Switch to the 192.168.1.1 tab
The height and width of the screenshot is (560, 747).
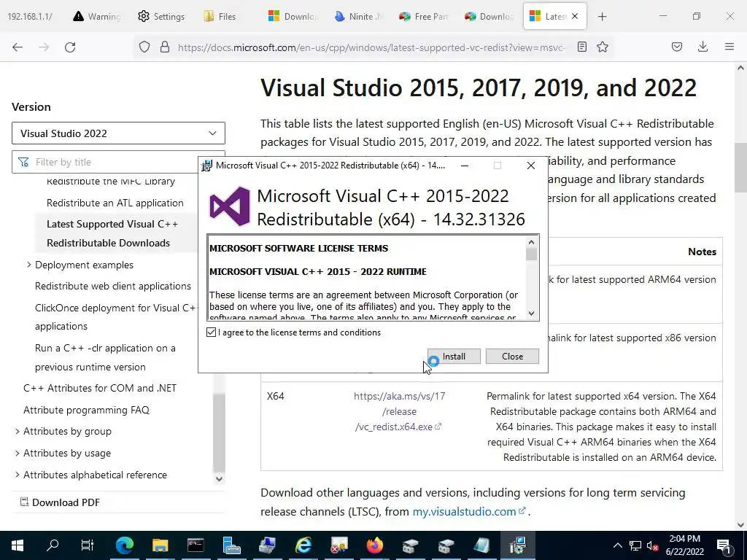tap(30, 16)
